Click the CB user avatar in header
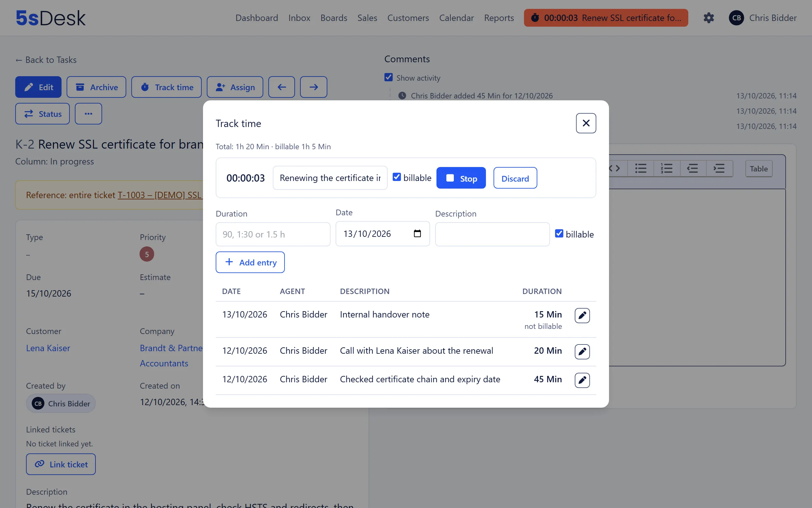This screenshot has width=812, height=508. click(x=736, y=18)
